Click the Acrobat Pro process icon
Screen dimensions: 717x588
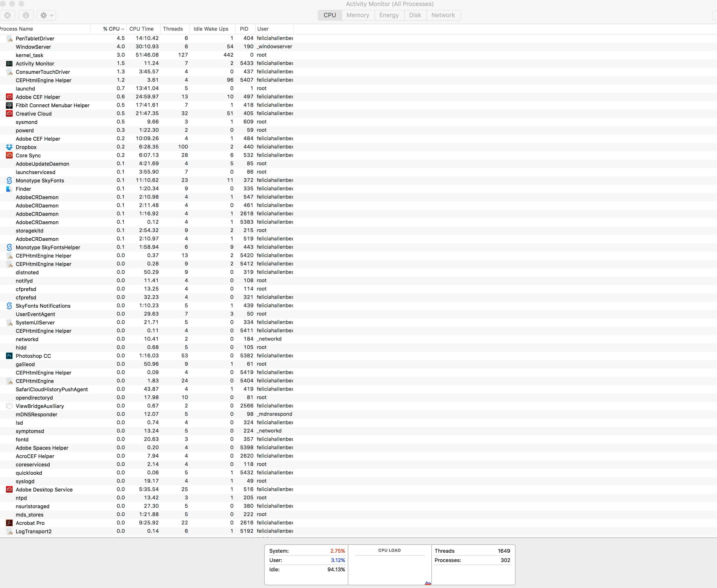[9, 523]
